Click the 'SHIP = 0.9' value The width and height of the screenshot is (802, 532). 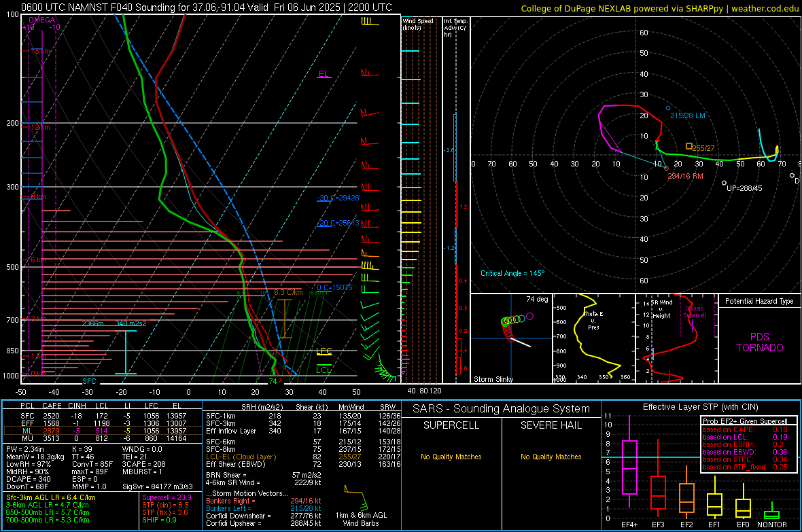tap(159, 520)
